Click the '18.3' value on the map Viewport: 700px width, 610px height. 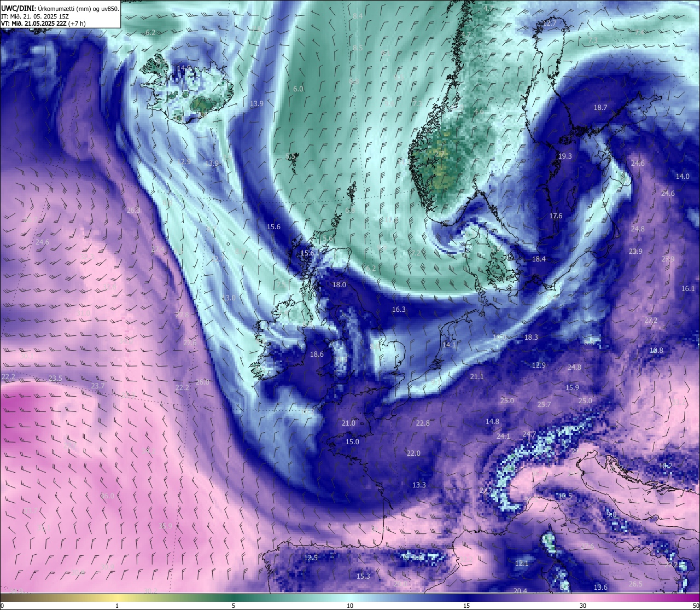[x=531, y=337]
